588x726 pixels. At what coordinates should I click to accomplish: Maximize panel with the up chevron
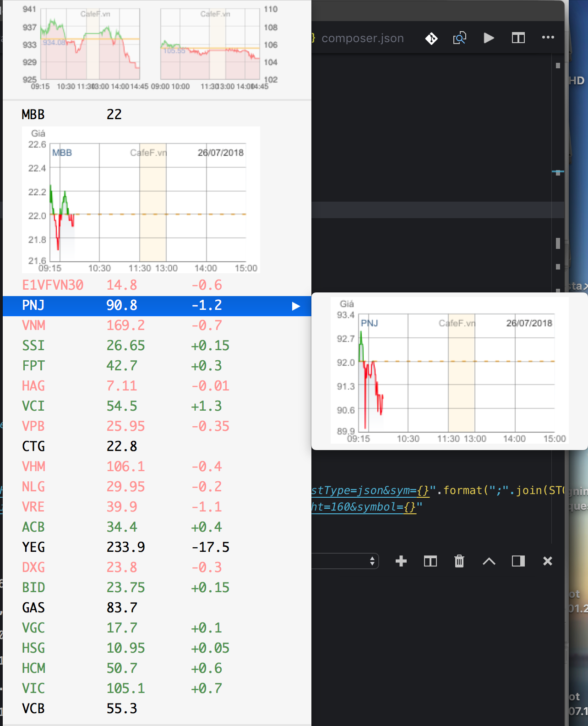click(x=489, y=561)
